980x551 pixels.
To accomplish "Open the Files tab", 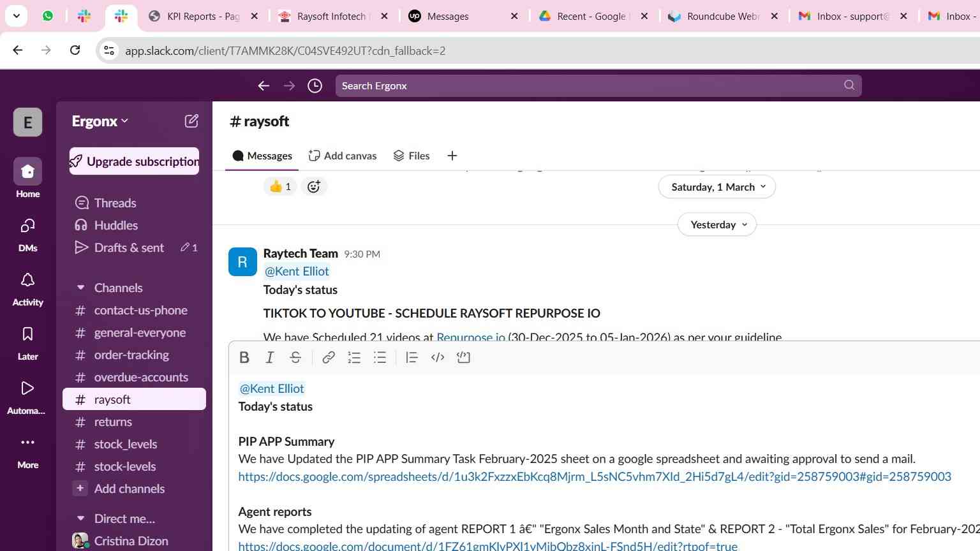I will point(412,156).
